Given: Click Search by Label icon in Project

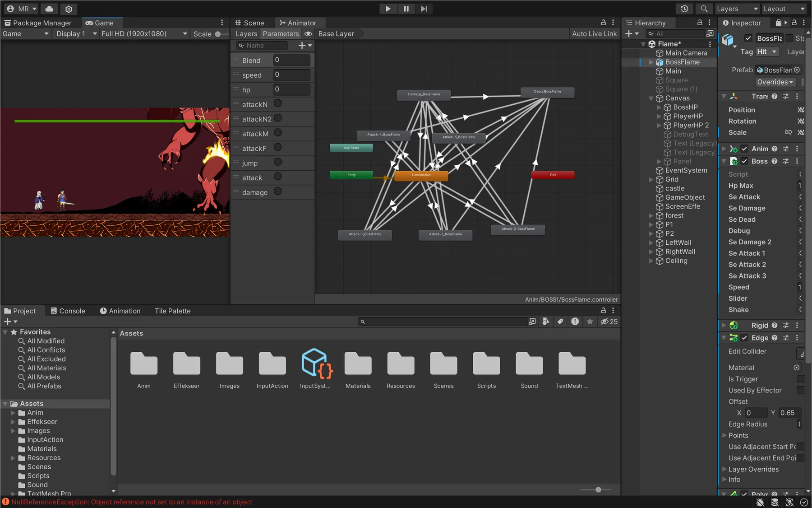Looking at the screenshot, I should [560, 322].
